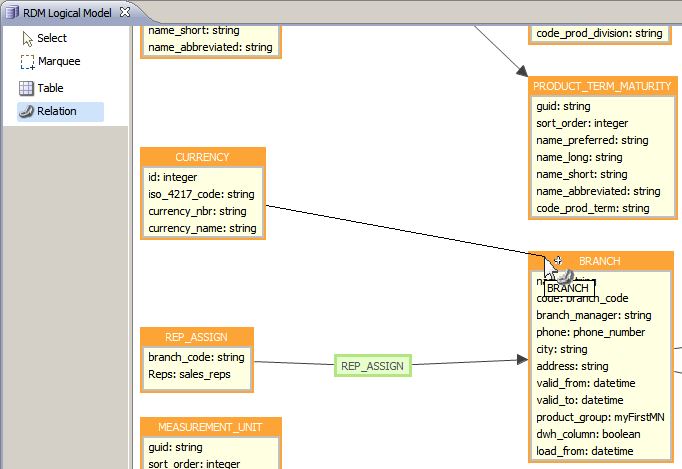Select the CURRENCY table header
Image resolution: width=682 pixels, height=469 pixels.
[x=202, y=157]
